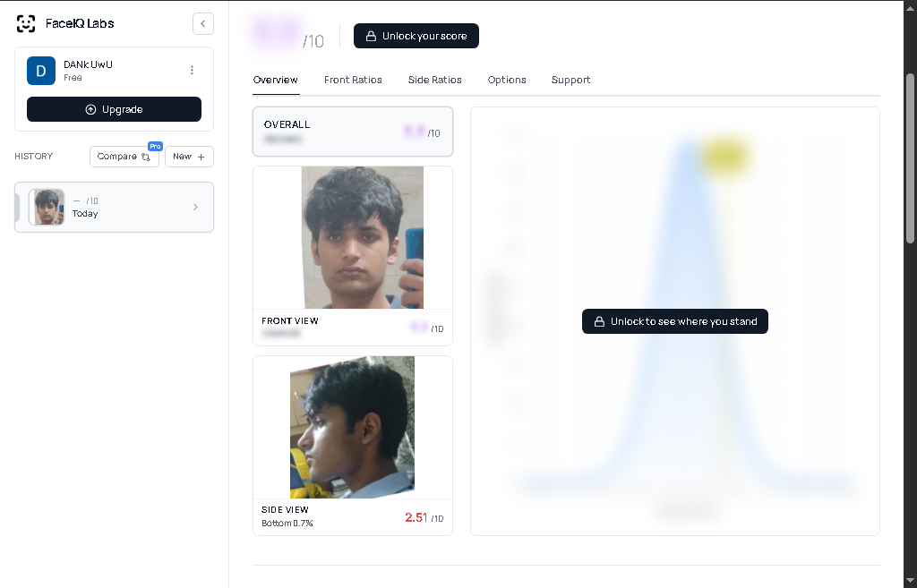This screenshot has height=588, width=917.
Task: Switch to the Overview tab
Action: click(275, 80)
